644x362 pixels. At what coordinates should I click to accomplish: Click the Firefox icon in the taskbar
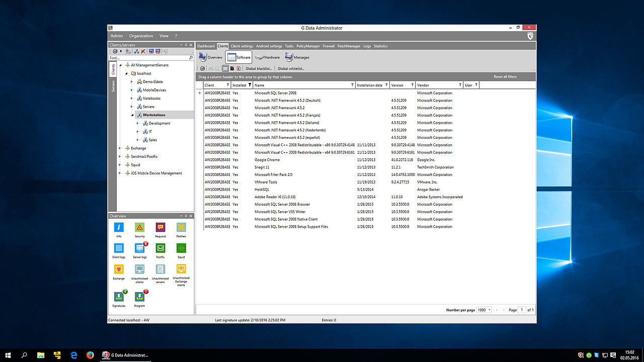90,355
